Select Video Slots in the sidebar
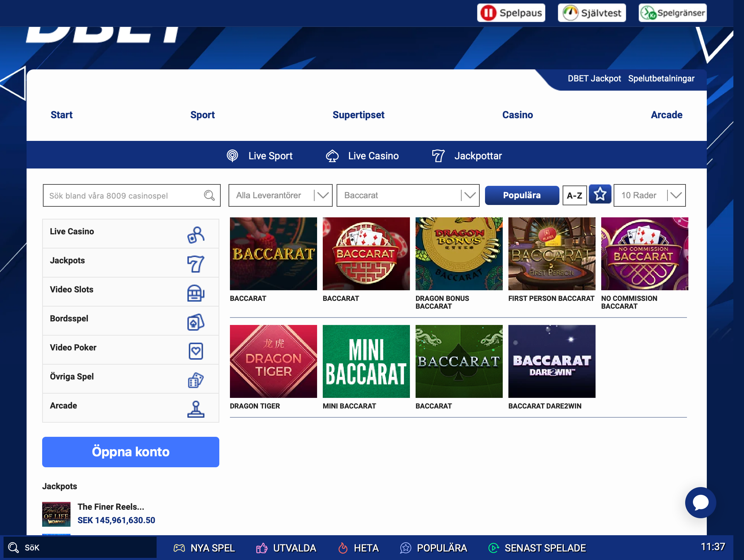The width and height of the screenshot is (744, 560). 131,292
